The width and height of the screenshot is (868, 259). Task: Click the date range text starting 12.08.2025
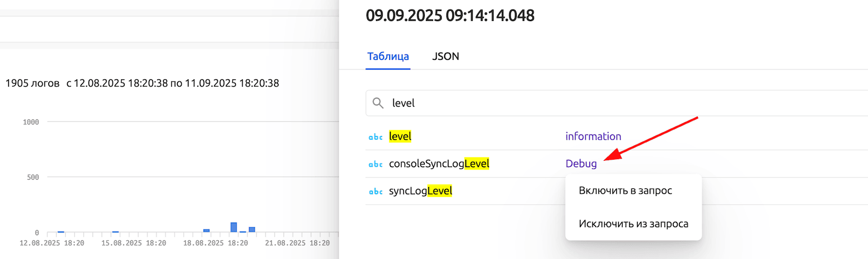[172, 83]
